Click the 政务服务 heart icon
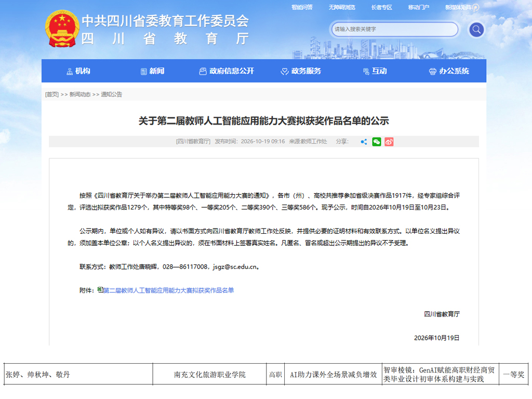 click(x=284, y=72)
